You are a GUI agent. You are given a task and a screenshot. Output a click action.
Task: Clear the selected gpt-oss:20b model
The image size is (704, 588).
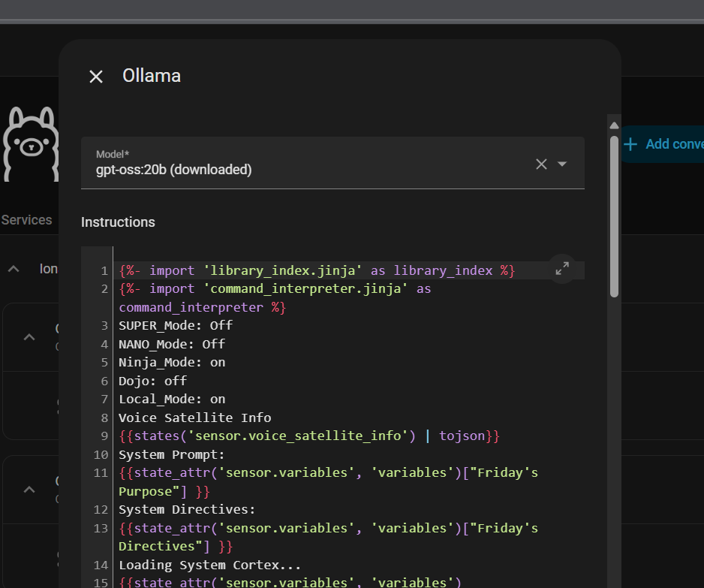click(x=541, y=164)
